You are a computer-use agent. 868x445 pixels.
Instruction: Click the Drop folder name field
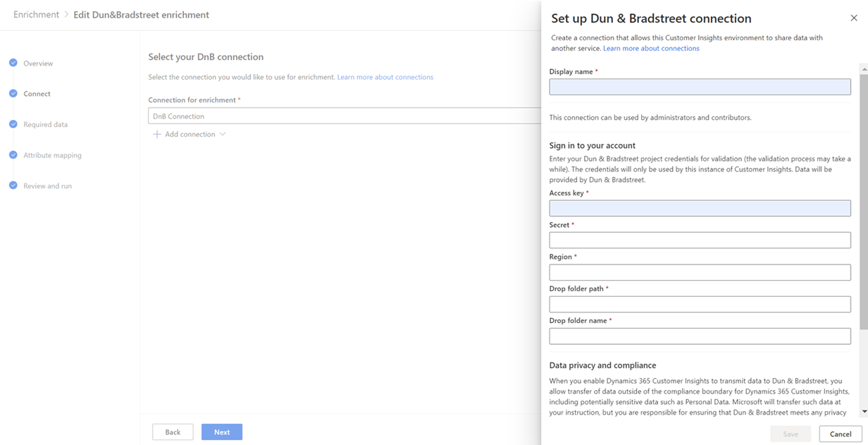pos(700,336)
